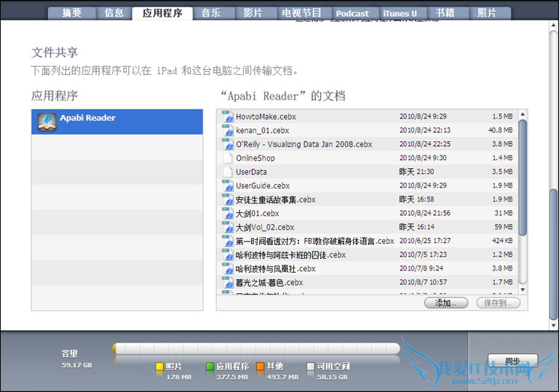Click document list scroll-down arrow

click(x=523, y=289)
